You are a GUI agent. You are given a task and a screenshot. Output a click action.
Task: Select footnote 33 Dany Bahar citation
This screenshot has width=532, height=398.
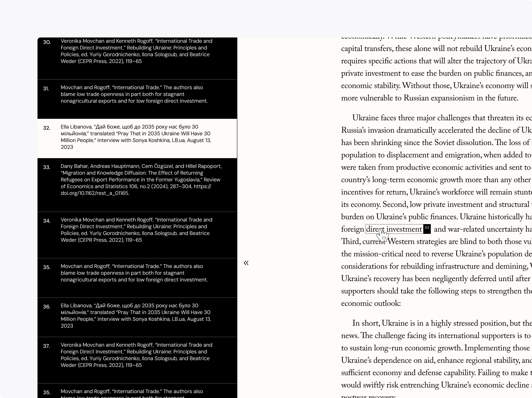(137, 185)
